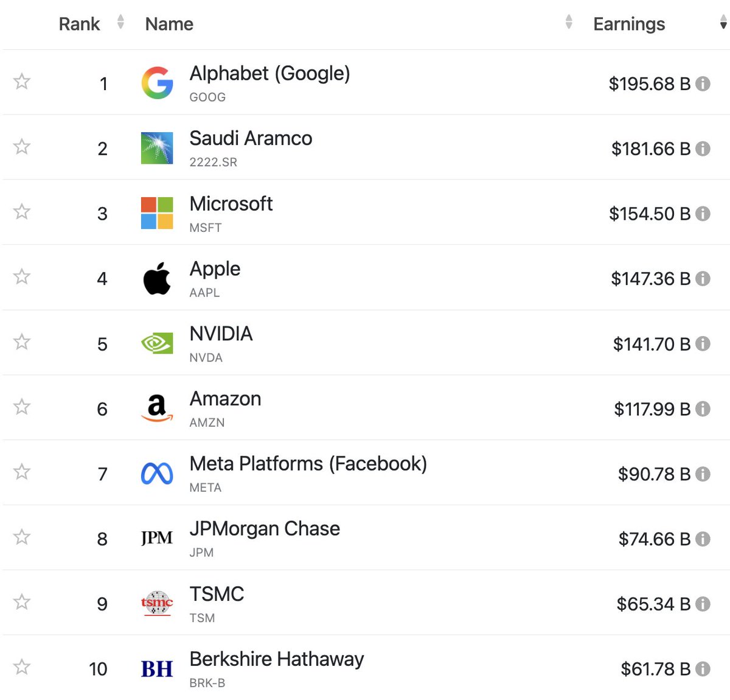
Task: Click the BRK-B ticker symbol
Action: pyautogui.click(x=207, y=683)
